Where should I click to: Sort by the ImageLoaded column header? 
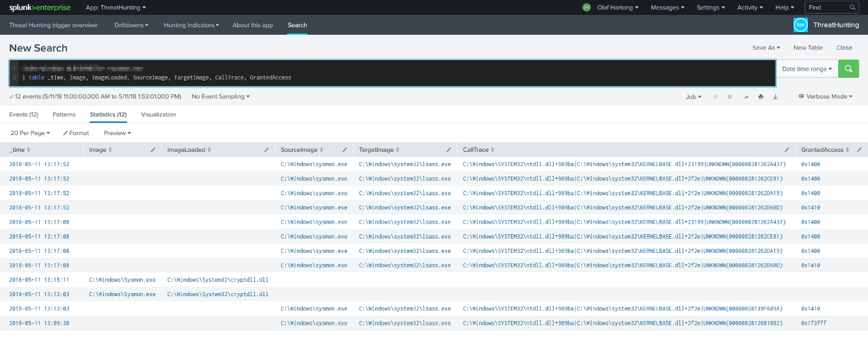(190, 150)
